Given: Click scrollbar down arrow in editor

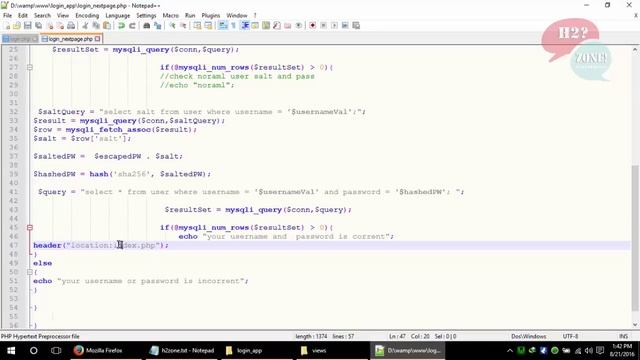Looking at the screenshot, I should pos(635,325).
